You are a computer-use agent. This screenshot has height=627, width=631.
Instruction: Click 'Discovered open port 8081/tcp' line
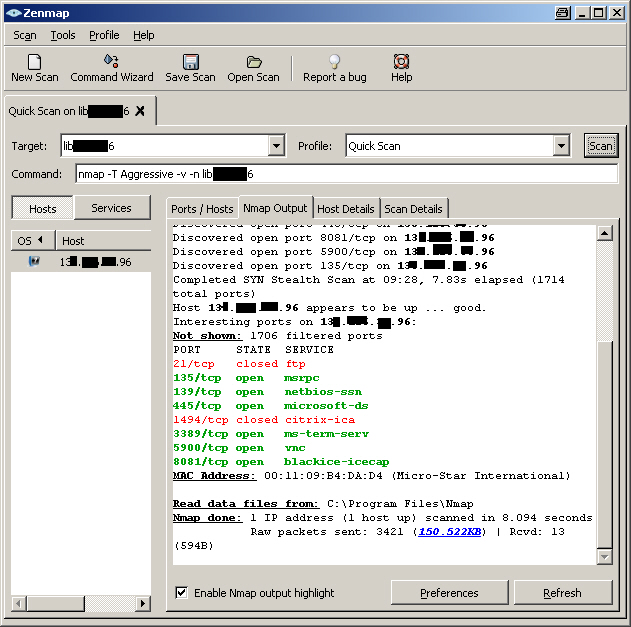pyautogui.click(x=334, y=238)
